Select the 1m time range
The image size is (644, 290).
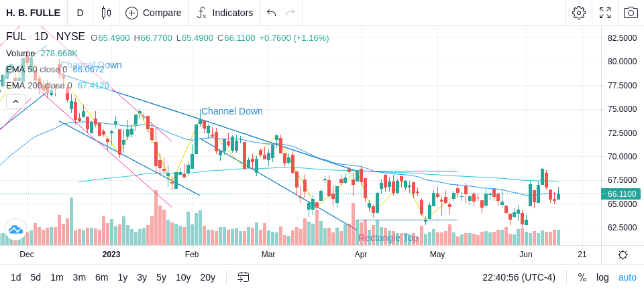coord(56,277)
